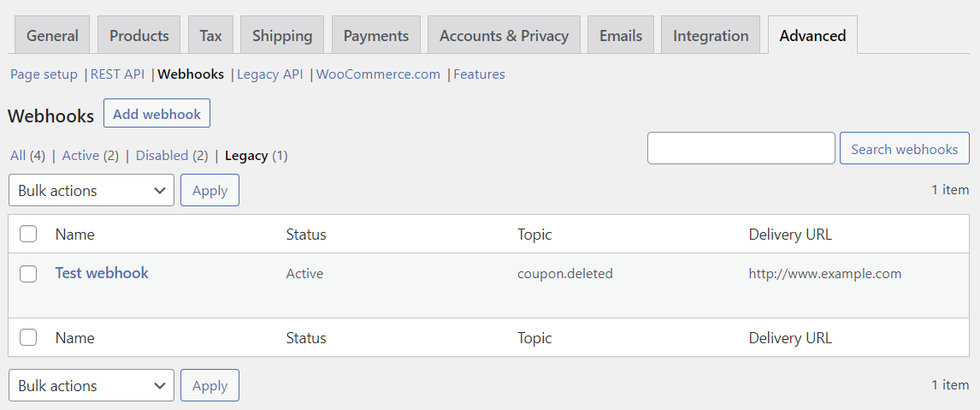
Task: Open the Payments tab
Action: pyautogui.click(x=376, y=35)
